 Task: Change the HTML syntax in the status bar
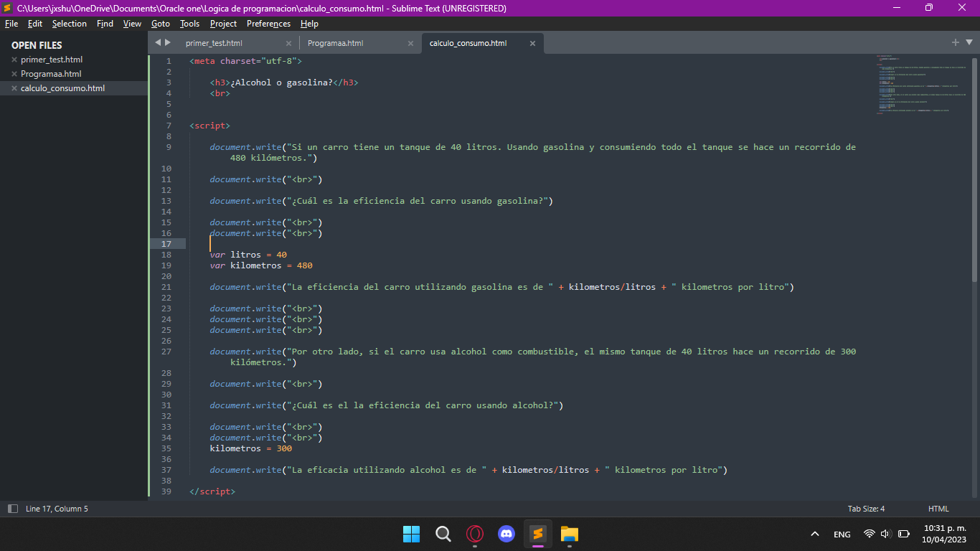[938, 509]
